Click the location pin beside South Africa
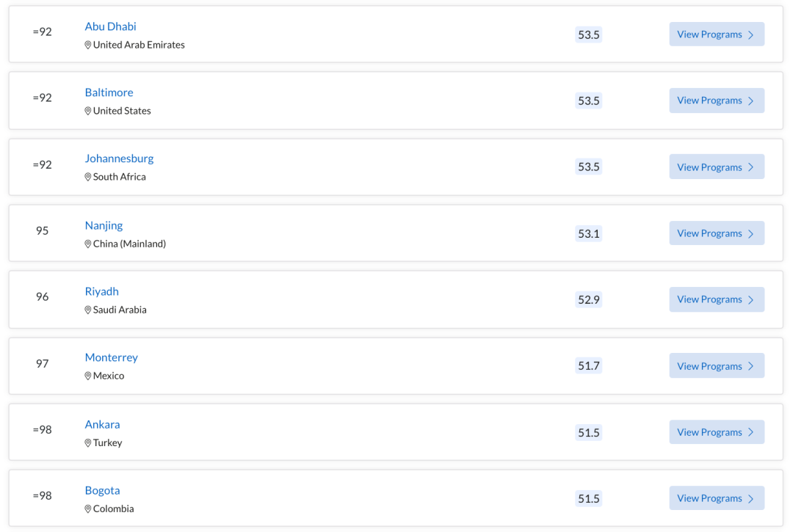The height and width of the screenshot is (532, 793). pos(87,177)
